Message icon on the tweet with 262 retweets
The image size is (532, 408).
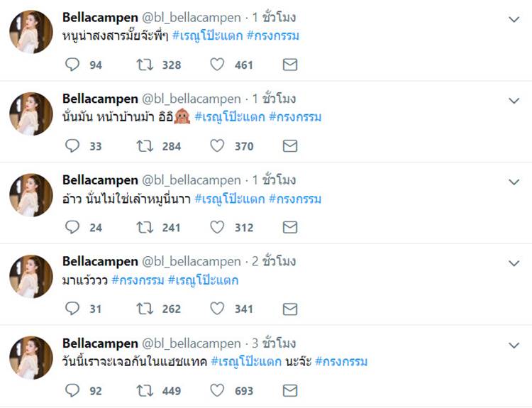pos(289,309)
